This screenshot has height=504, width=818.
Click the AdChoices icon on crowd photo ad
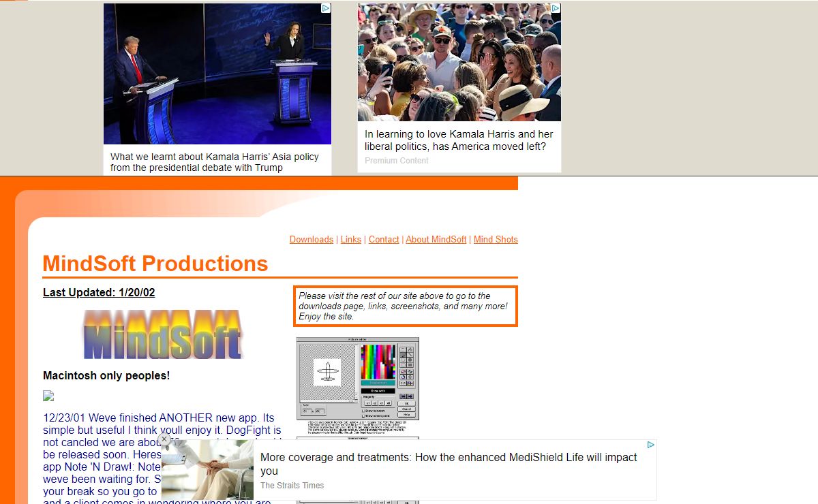click(556, 8)
